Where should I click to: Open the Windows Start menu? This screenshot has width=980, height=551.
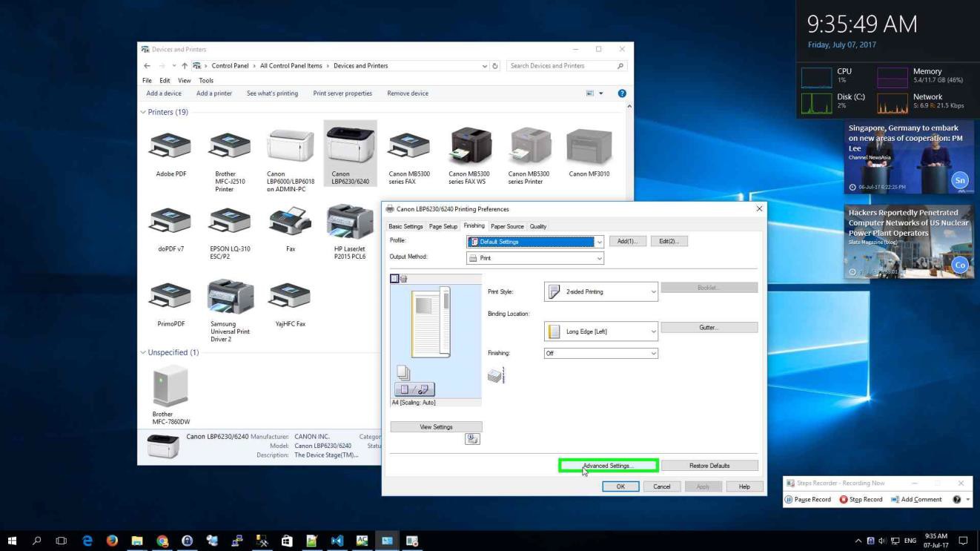tap(12, 541)
